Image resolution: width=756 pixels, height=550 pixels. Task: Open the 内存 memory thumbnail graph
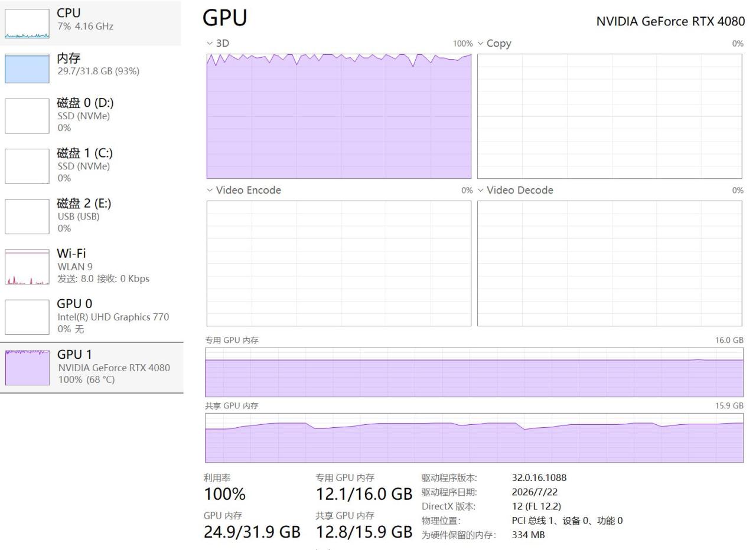click(27, 68)
